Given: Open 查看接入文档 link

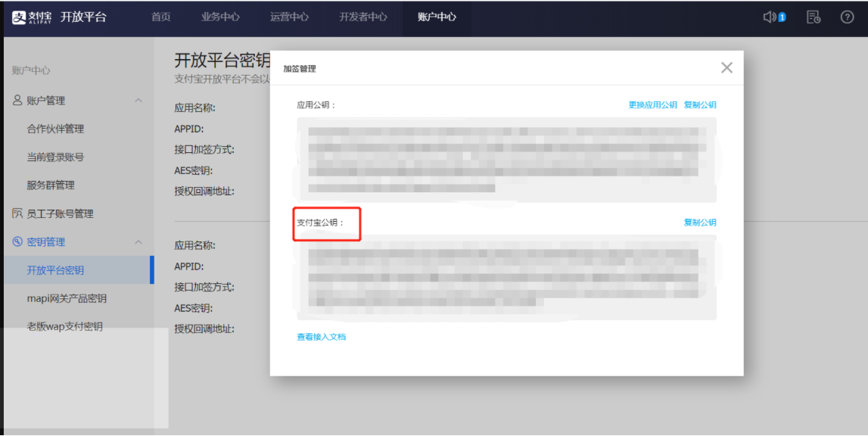Looking at the screenshot, I should [321, 337].
